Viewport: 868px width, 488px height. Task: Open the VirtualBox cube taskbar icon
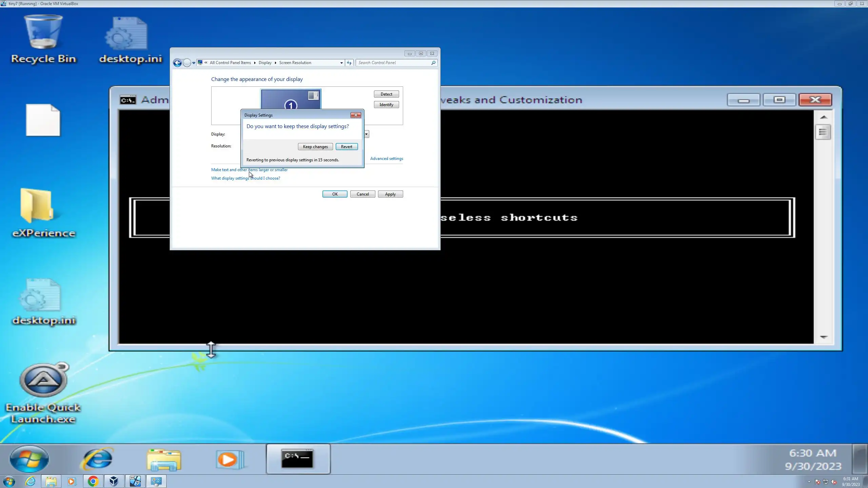tap(114, 481)
